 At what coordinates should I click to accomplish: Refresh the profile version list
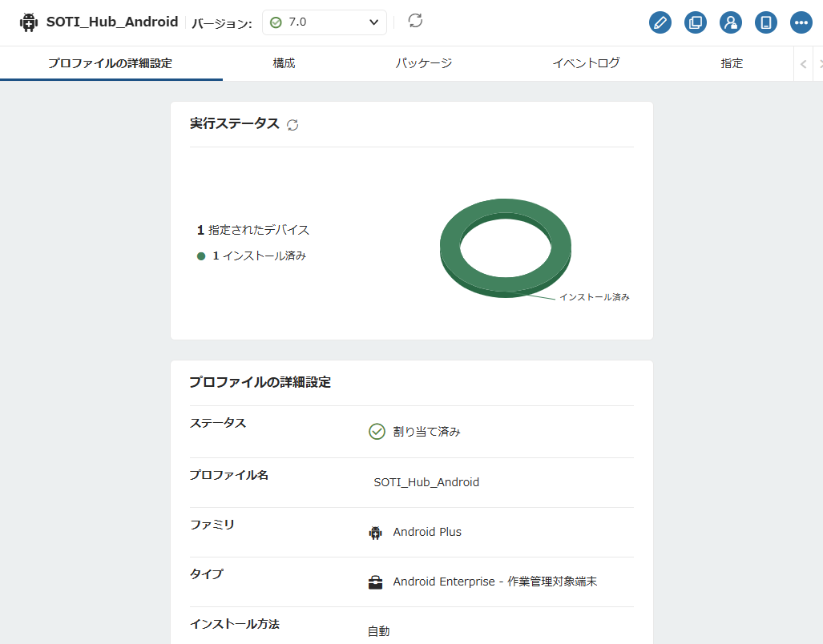pos(415,21)
